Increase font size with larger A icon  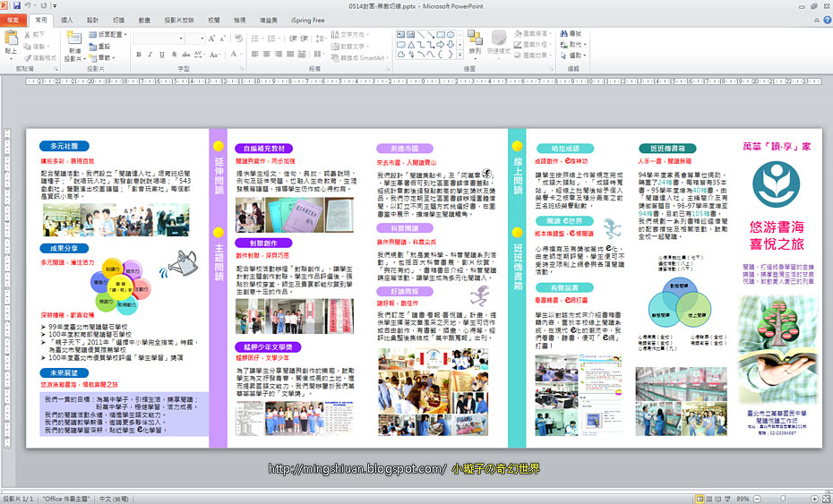[x=211, y=38]
